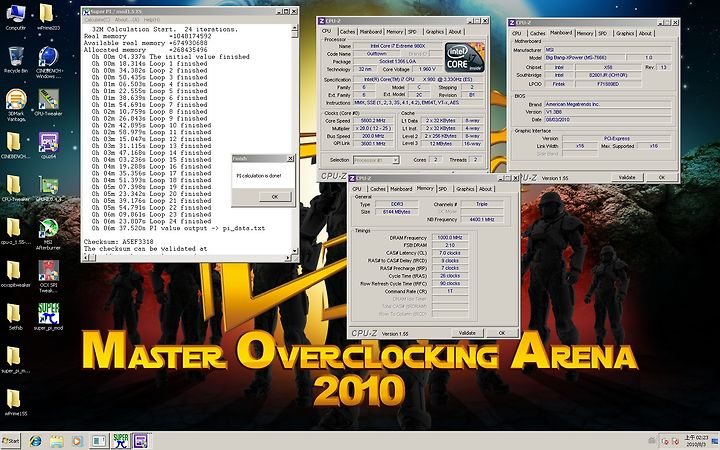This screenshot has width=720, height=450.
Task: Click Super PI vertical scrollbar down arrow
Action: click(x=295, y=251)
